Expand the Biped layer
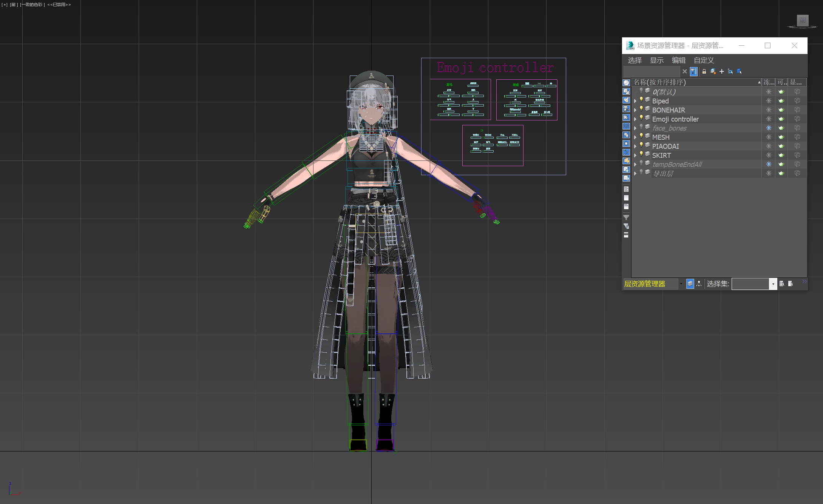 point(635,101)
